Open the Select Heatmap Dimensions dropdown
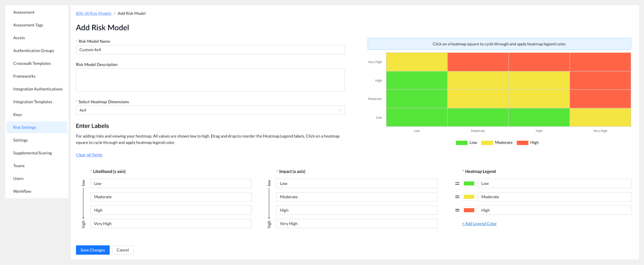Screen dimensions: 644x265 (210, 110)
